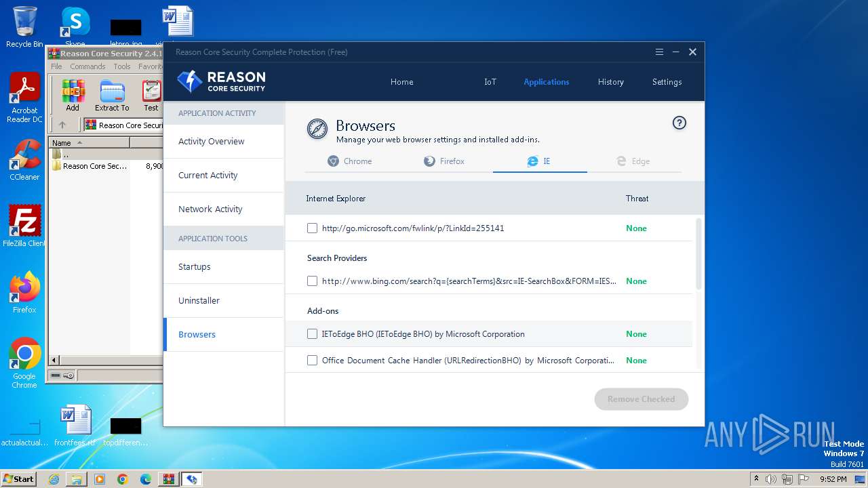Select the IE browser tab

(x=539, y=161)
